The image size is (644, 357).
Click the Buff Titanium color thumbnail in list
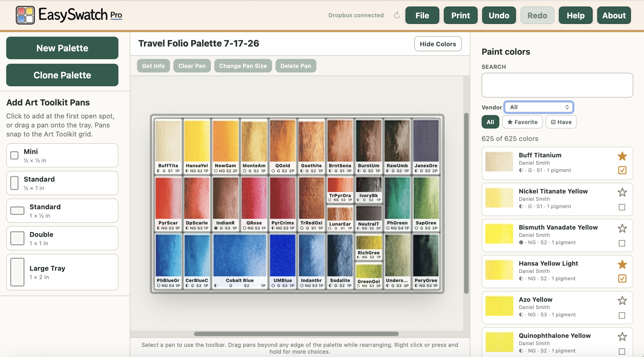499,162
